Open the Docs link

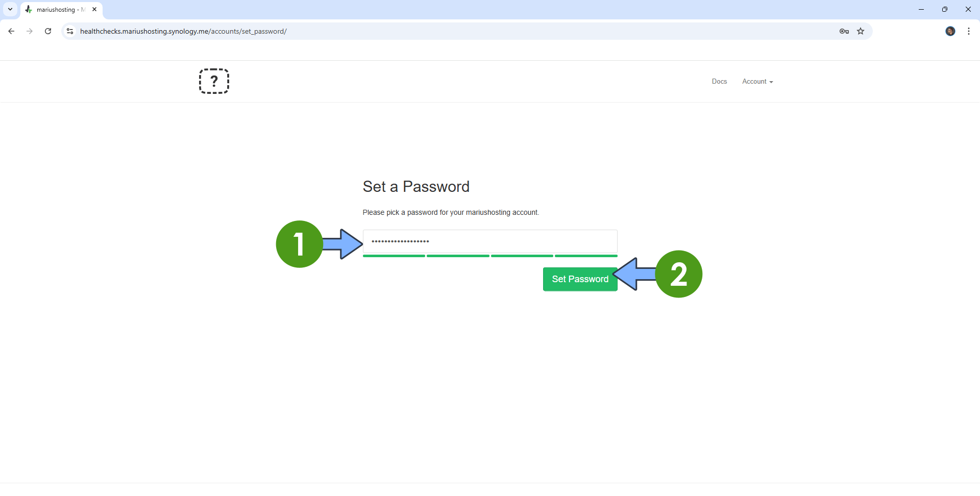point(719,82)
